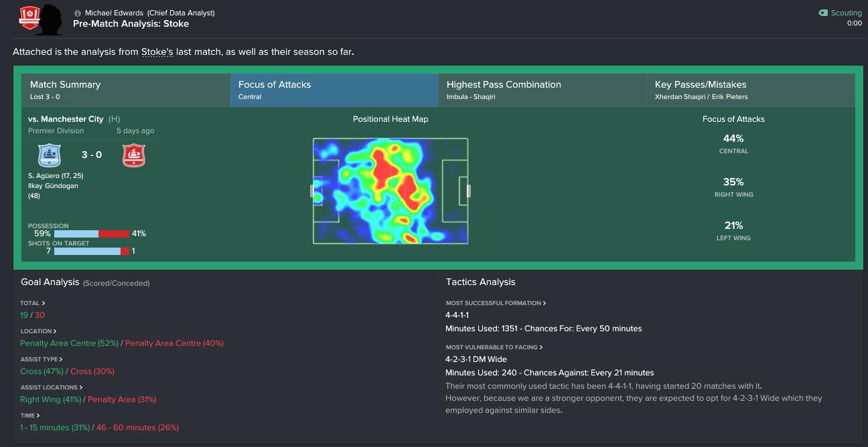Expand the TOTAL goals section
The image size is (868, 447).
click(31, 302)
